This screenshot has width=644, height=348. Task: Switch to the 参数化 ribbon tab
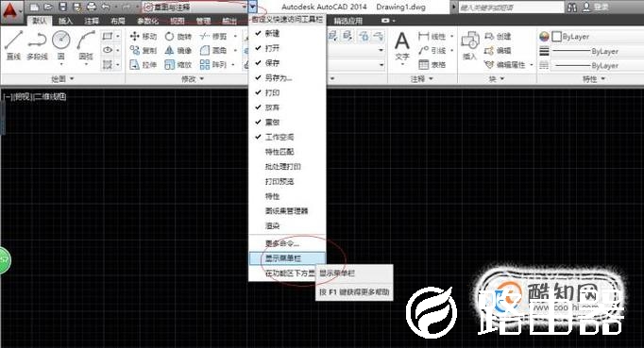(147, 21)
